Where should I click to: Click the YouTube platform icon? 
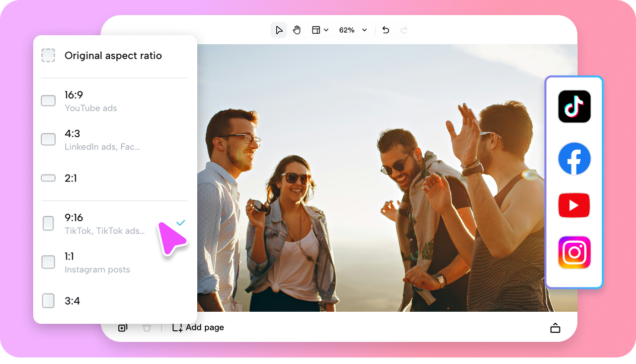574,205
